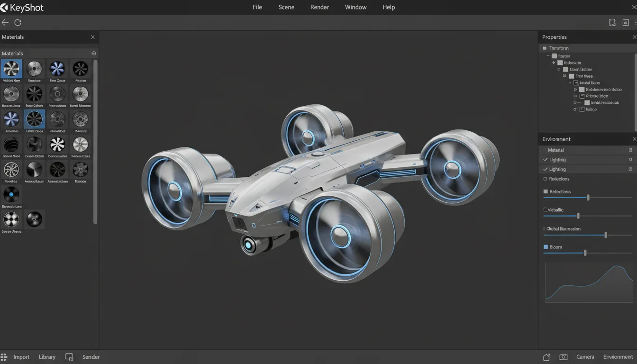This screenshot has width=637, height=364.
Task: Select the highlighted blue fan material thumbnail
Action: tap(11, 70)
